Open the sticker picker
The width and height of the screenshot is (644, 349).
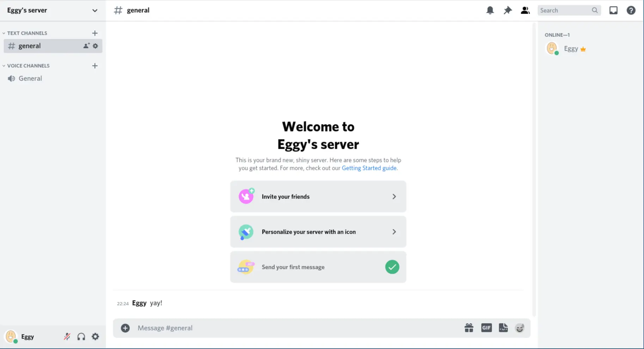point(503,328)
